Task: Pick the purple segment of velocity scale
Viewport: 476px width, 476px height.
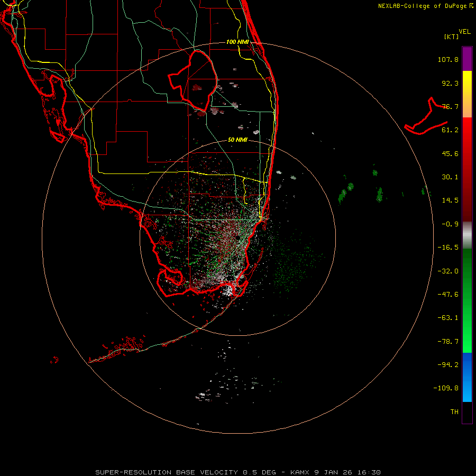Action: click(467, 59)
